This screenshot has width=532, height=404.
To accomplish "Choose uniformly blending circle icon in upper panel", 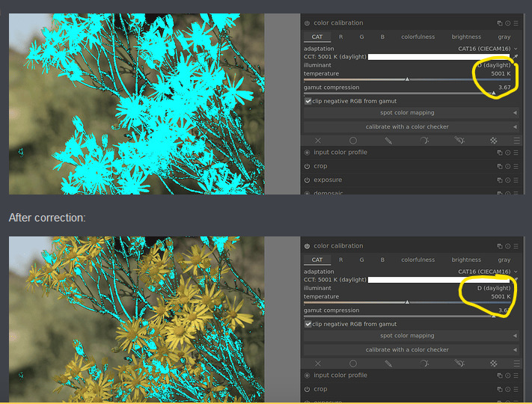I will point(353,140).
